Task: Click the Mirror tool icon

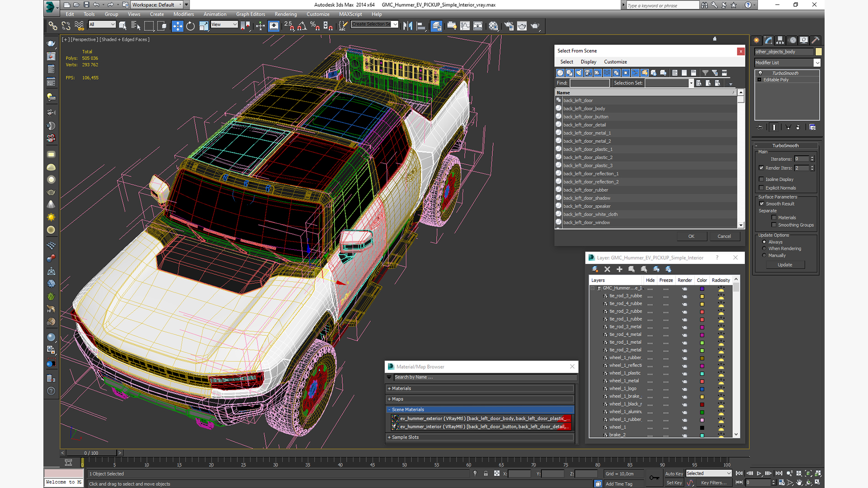Action: point(408,26)
